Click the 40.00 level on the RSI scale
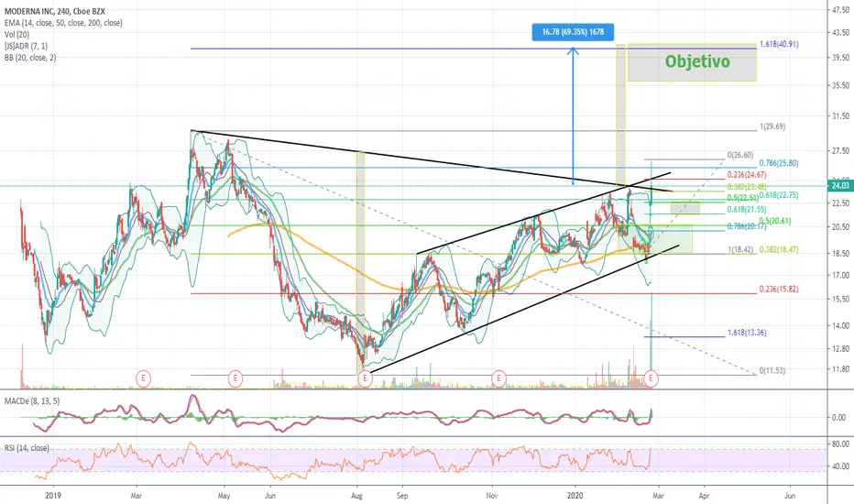The width and height of the screenshot is (854, 504). pos(840,466)
